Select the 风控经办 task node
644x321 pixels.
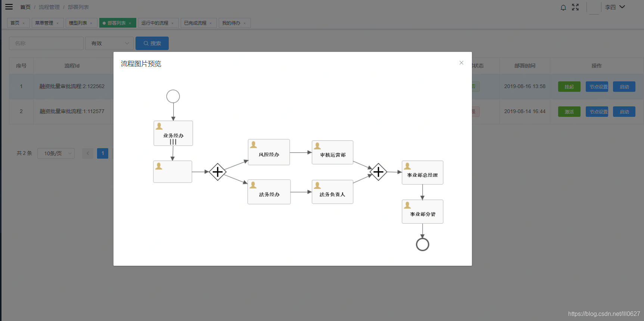269,152
